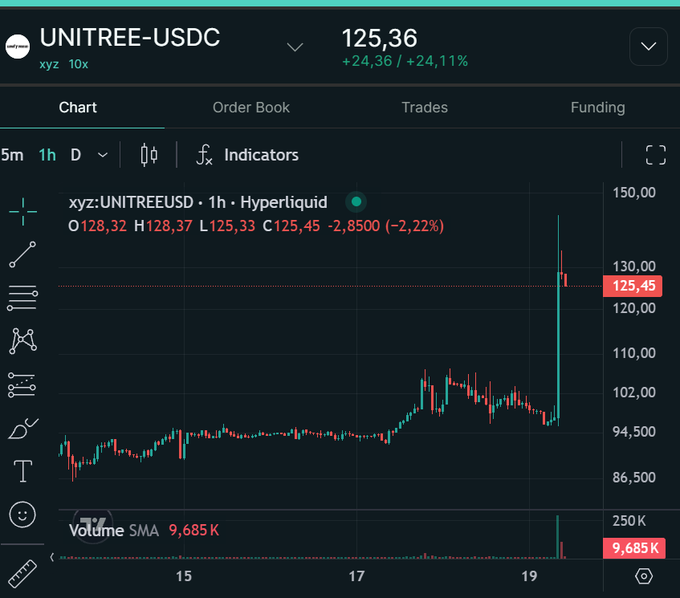This screenshot has height=598, width=680.
Task: Click the date label 19 on time axis
Action: coord(529,576)
